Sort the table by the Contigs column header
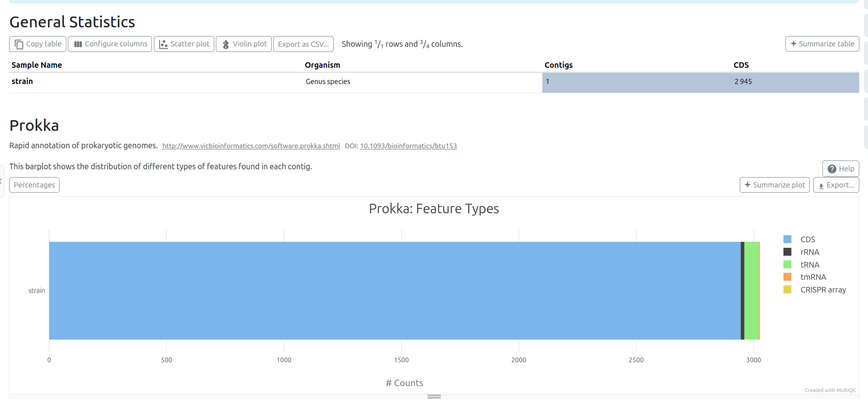Screen dimensions: 868x413 click(x=558, y=65)
